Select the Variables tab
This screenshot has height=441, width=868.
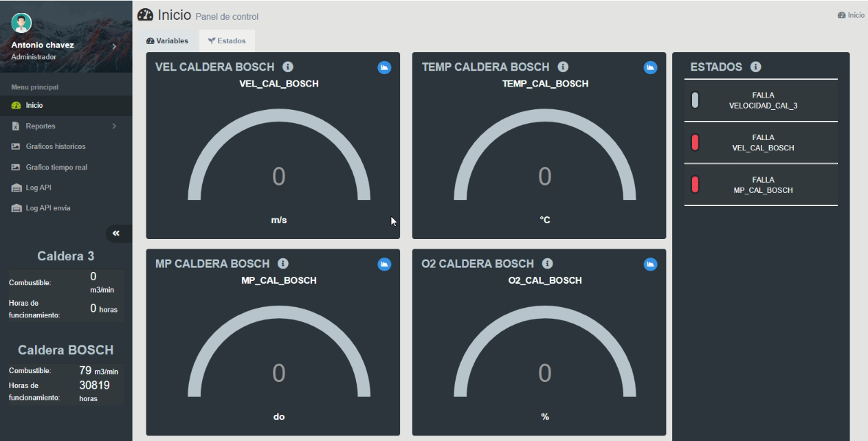click(168, 41)
